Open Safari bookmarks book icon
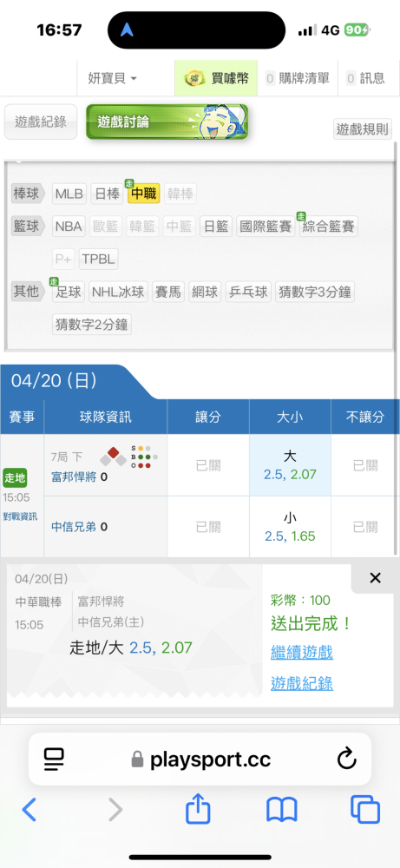Screen dimensions: 400x868 coord(282,810)
